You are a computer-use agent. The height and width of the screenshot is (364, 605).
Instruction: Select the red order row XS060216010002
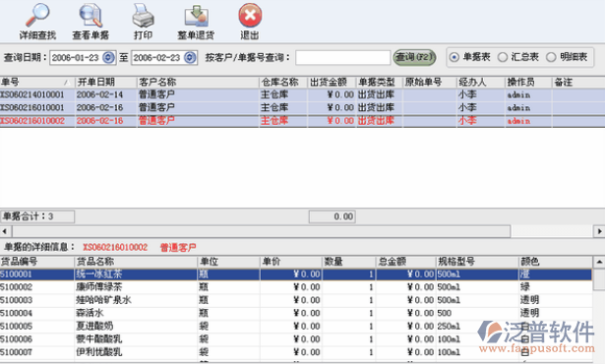[303, 121]
